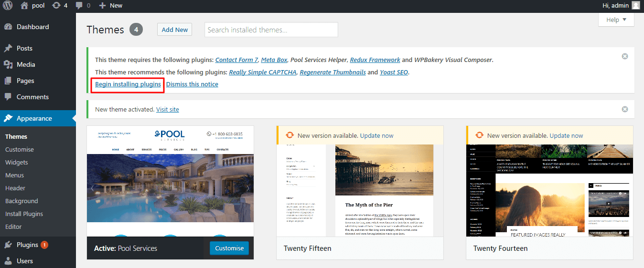Click Begin installing plugins link
The width and height of the screenshot is (644, 268).
128,84
